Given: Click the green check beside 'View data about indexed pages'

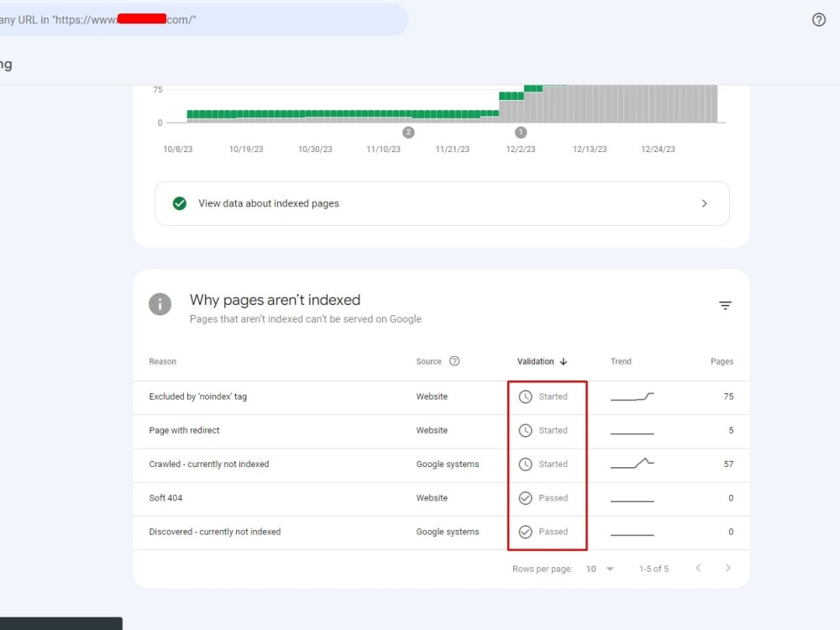Looking at the screenshot, I should pyautogui.click(x=179, y=202).
